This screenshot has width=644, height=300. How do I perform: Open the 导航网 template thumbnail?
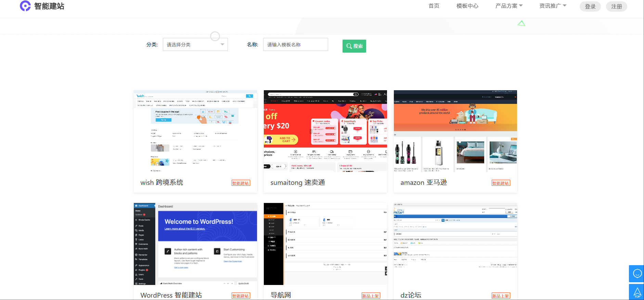[x=325, y=244]
